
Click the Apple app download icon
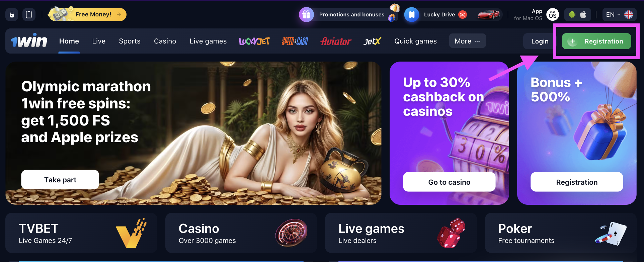[583, 14]
